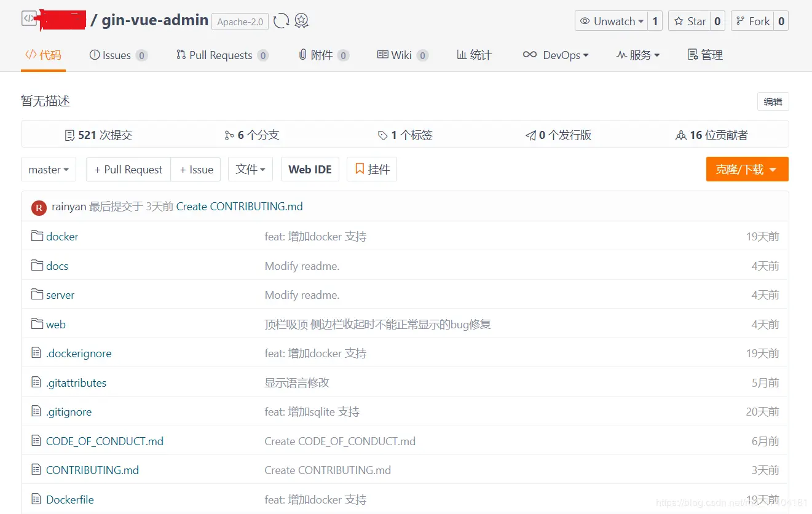Click the file icon of .gitignore
This screenshot has height=514, width=812.
click(36, 411)
